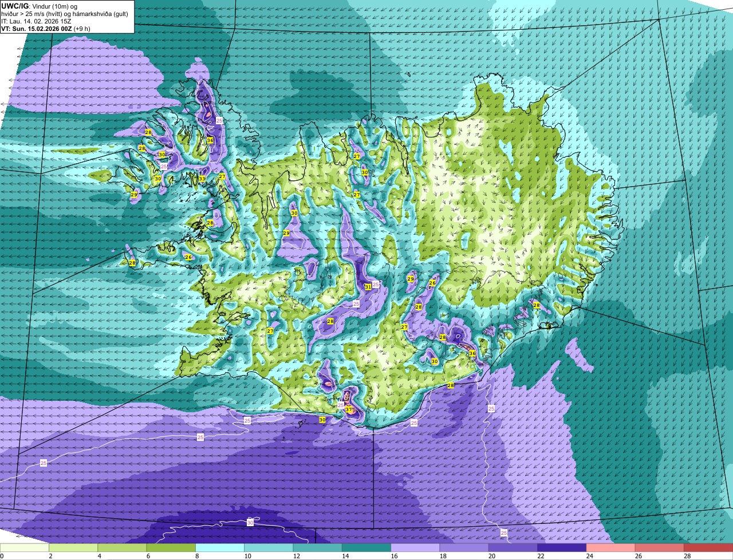
Task: Click the white '30' contour label near bottom
Action: point(250,522)
